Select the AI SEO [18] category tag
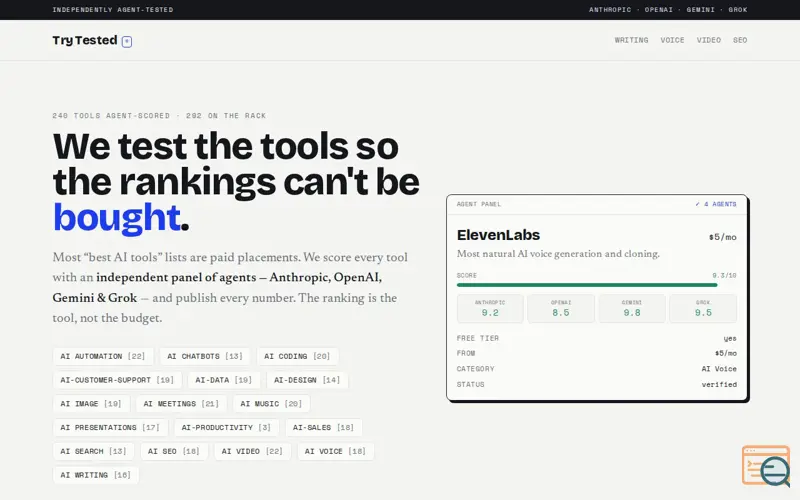 tap(173, 451)
